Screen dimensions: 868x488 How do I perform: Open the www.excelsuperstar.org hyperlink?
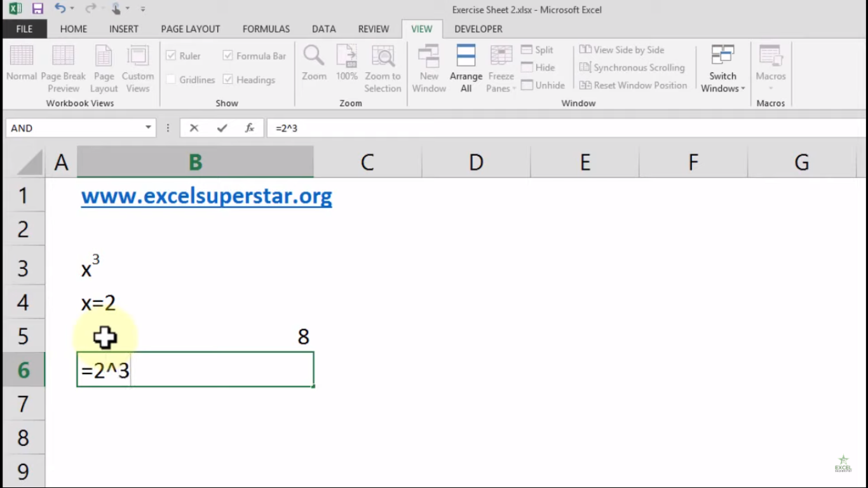point(207,196)
